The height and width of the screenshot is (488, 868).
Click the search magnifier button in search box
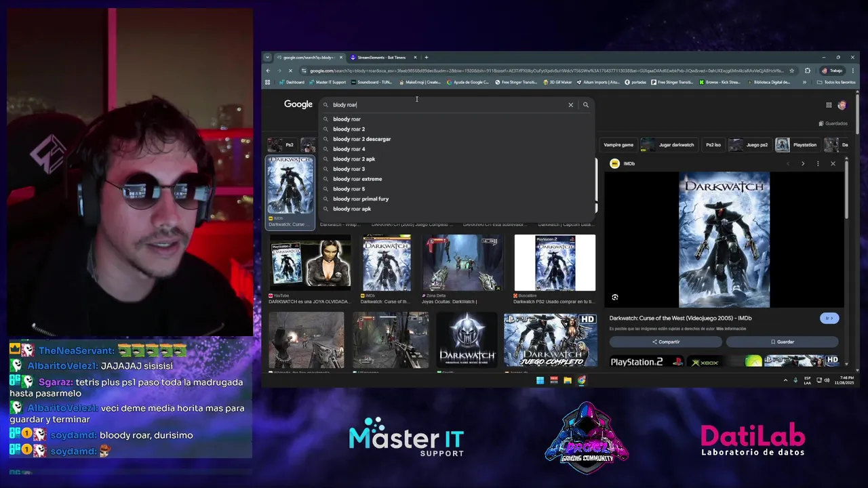586,105
